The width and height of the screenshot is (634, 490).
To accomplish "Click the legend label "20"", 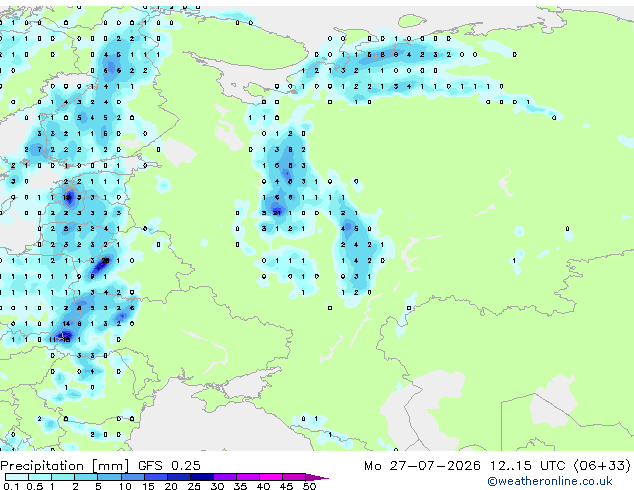I will [171, 486].
